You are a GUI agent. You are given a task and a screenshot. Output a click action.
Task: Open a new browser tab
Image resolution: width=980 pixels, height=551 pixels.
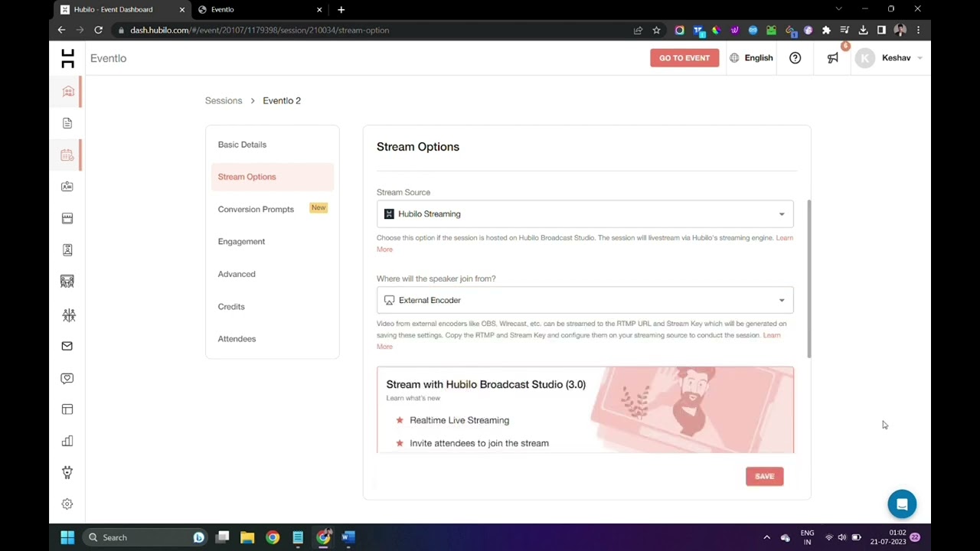pyautogui.click(x=341, y=9)
